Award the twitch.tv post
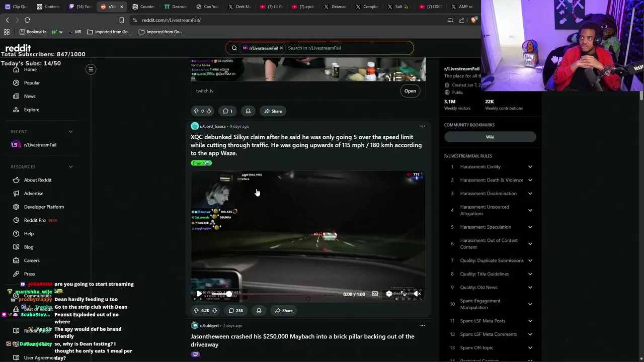 (248, 111)
